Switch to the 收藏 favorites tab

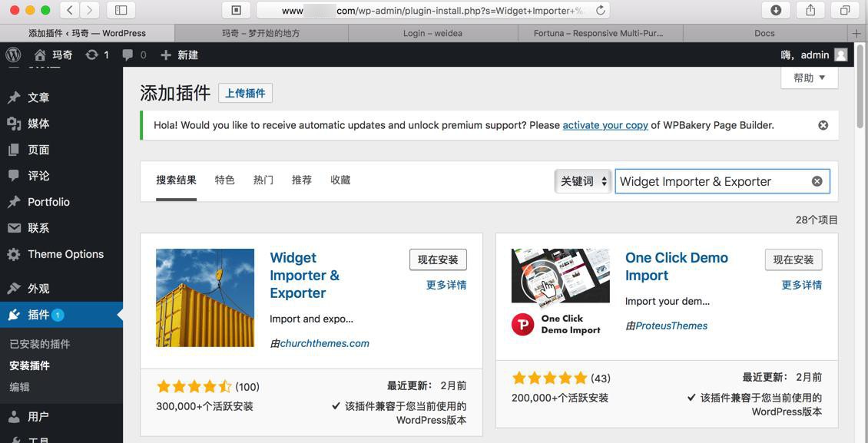coord(340,180)
